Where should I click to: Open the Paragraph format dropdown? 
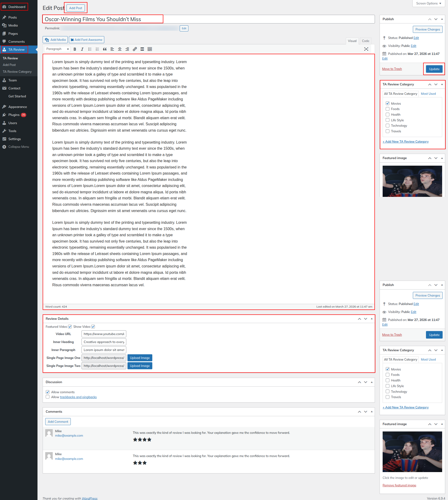tap(57, 49)
